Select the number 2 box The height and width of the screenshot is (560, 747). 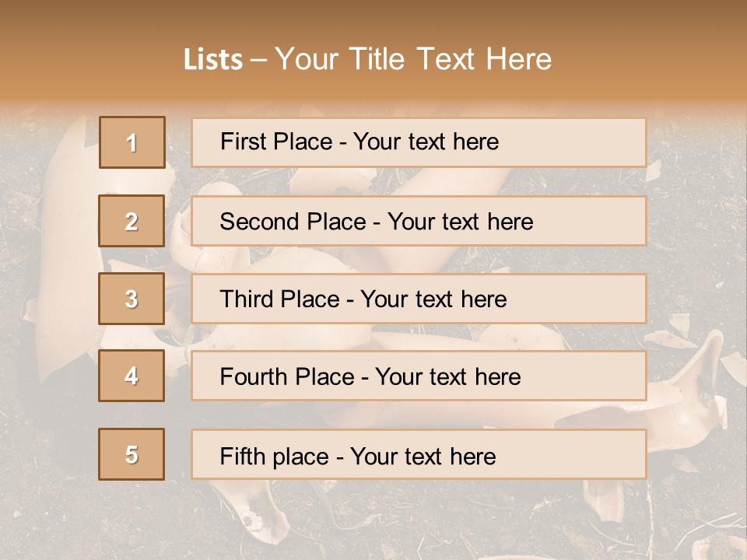click(132, 221)
